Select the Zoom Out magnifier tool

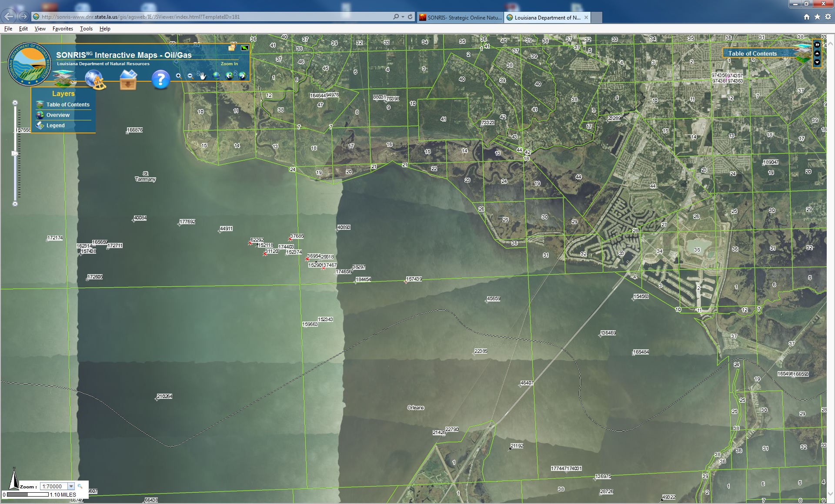[x=190, y=76]
